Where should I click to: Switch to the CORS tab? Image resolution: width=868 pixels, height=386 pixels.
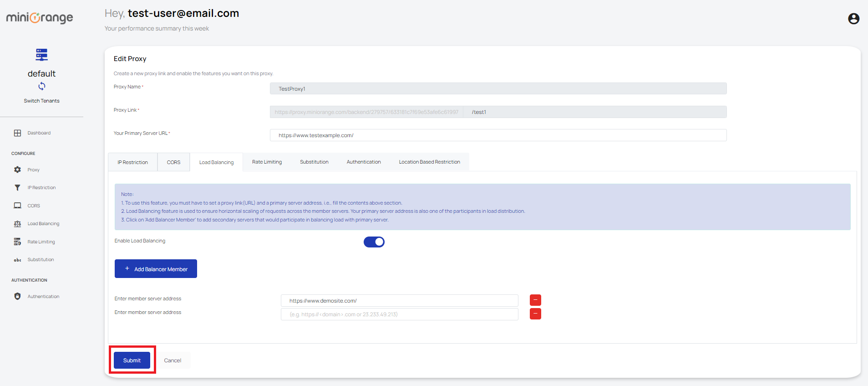173,162
